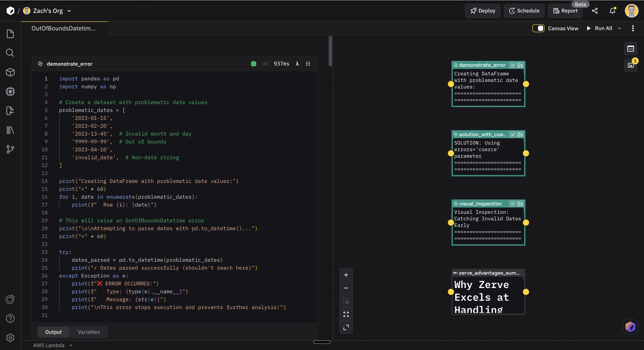Expand the Zach's Org dropdown
Screen dimensions: 644x350
coord(69,11)
